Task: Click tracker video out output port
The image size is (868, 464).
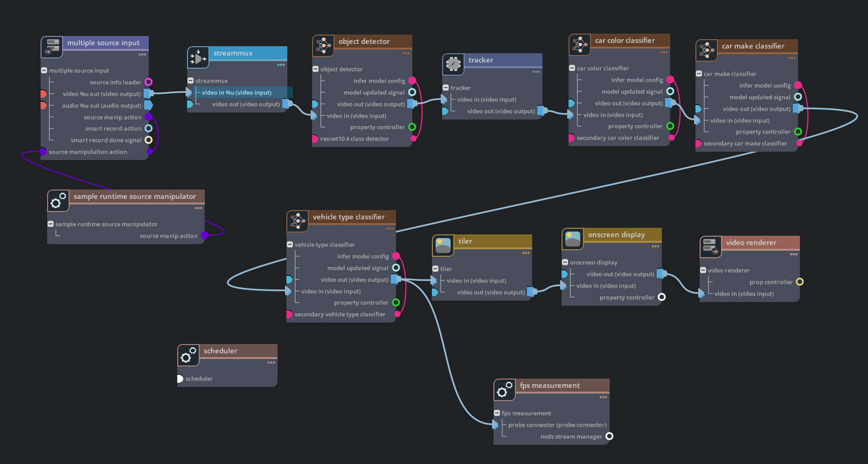Action: (x=542, y=111)
